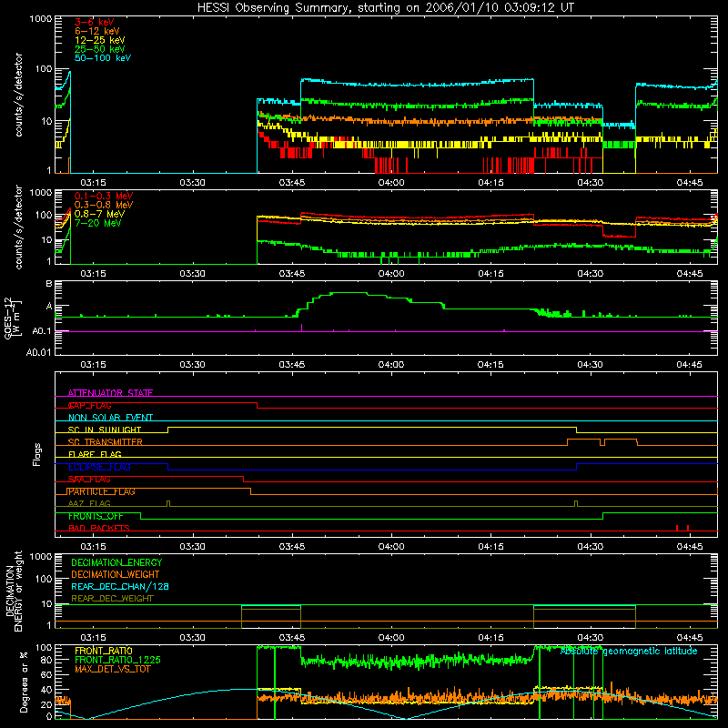Click the 0.1-0.3 MeV legend label
The height and width of the screenshot is (728, 728).
(x=104, y=196)
